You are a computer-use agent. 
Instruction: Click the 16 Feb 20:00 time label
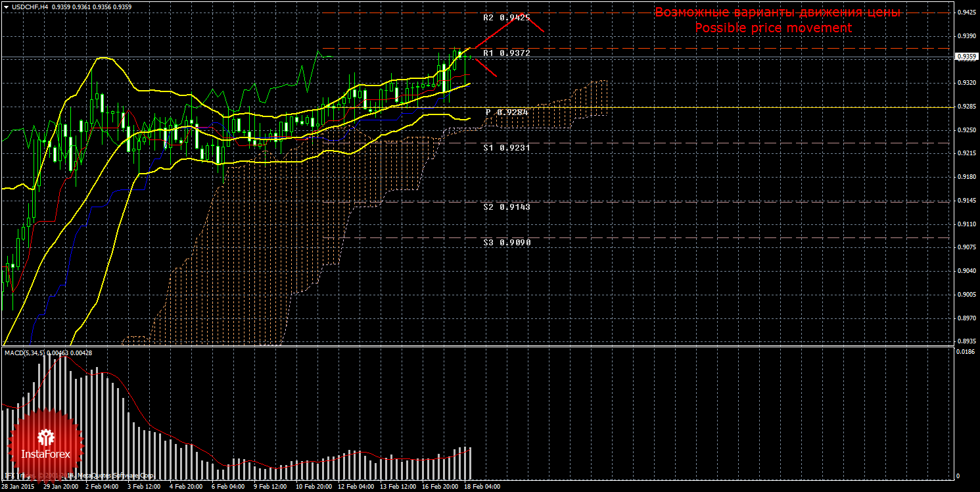coord(440,487)
